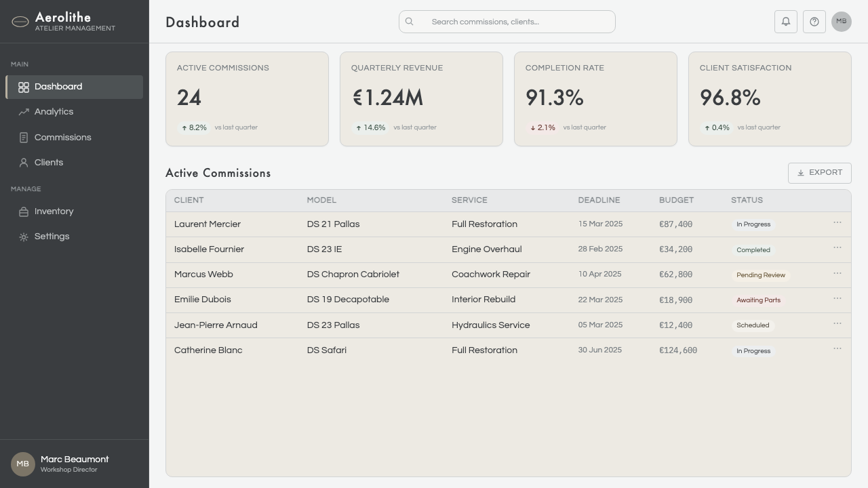Click the Settings gear icon in sidebar

click(x=24, y=237)
